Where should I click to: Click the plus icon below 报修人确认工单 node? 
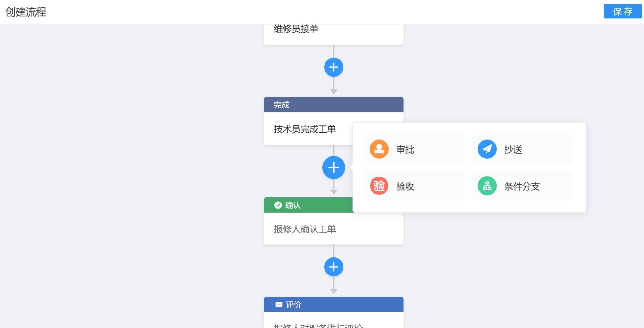pos(333,267)
